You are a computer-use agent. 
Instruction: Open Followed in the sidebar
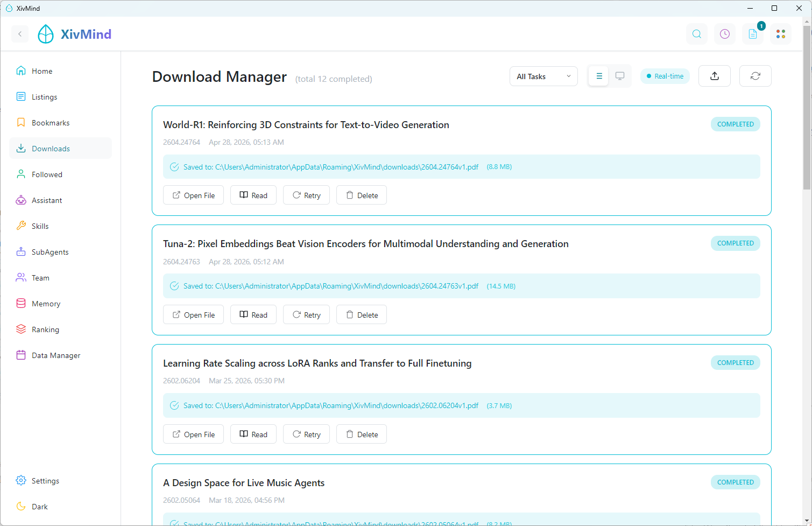(x=60, y=174)
